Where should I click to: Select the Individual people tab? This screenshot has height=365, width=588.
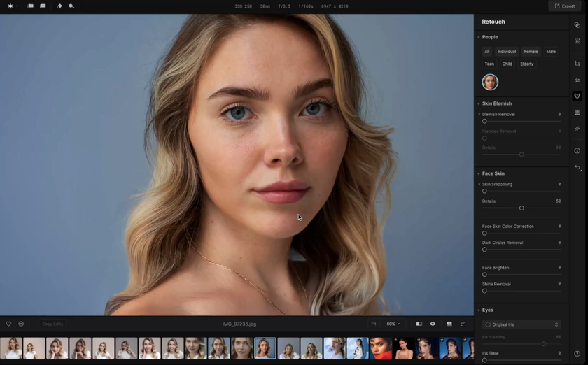coord(506,52)
